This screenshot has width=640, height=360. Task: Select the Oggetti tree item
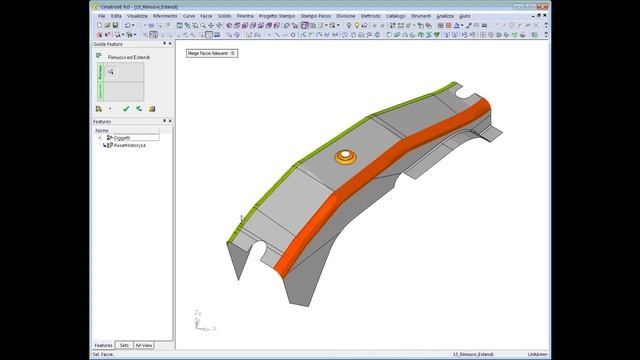(122, 138)
